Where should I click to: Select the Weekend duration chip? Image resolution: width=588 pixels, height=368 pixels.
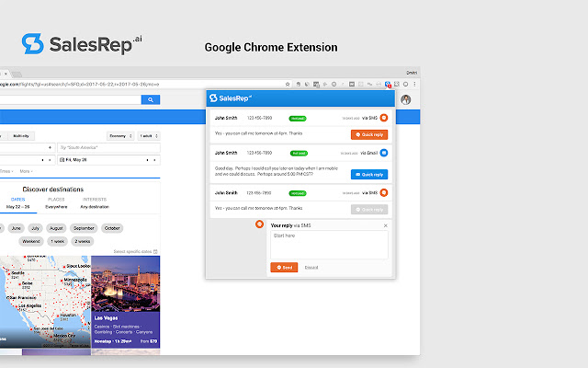point(31,241)
